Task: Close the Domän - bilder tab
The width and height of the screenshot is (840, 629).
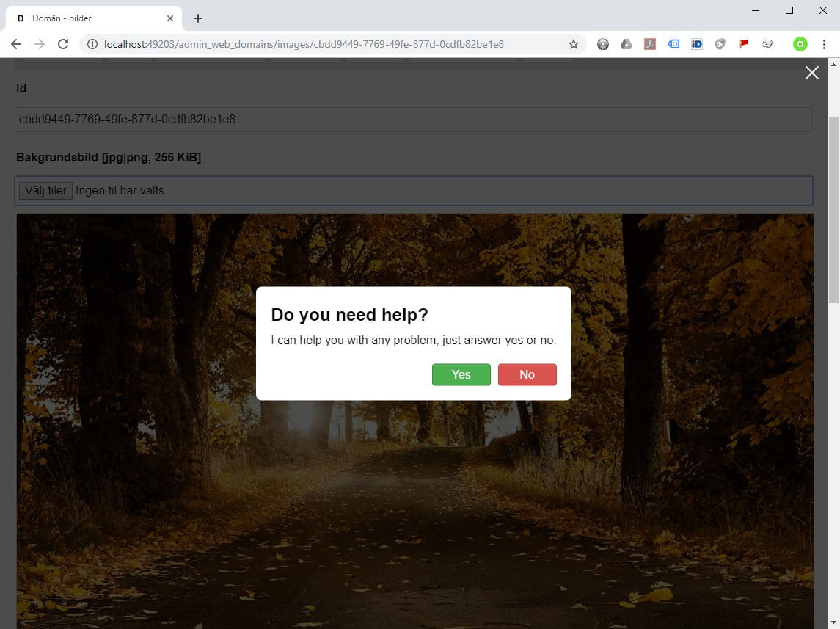Action: pos(169,18)
